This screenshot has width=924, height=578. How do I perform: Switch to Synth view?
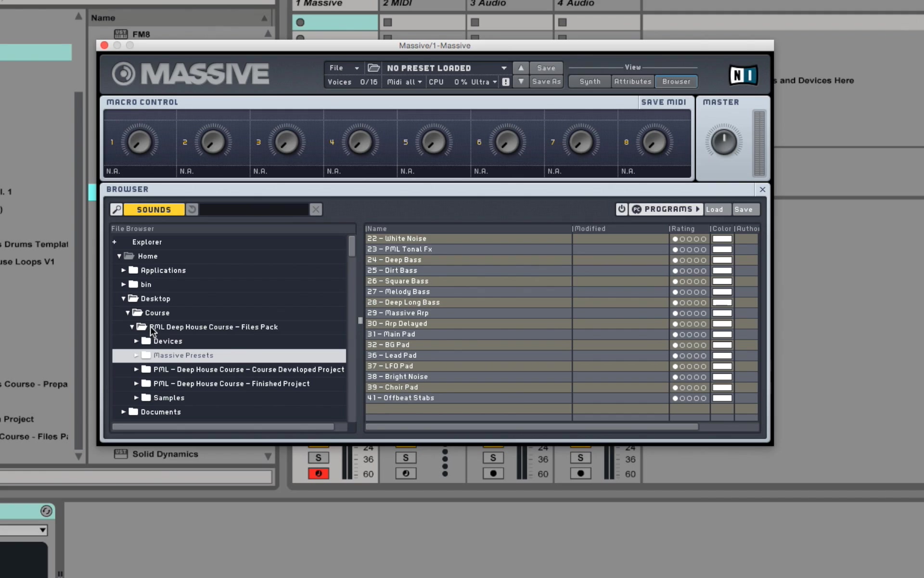590,81
